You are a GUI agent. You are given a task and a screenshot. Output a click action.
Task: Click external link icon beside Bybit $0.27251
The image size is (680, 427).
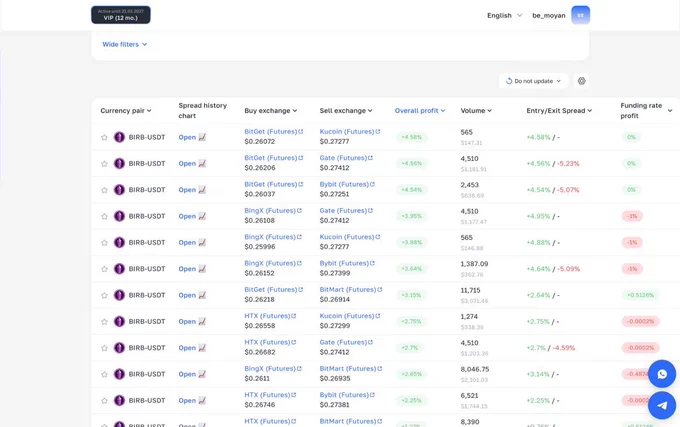coord(373,184)
